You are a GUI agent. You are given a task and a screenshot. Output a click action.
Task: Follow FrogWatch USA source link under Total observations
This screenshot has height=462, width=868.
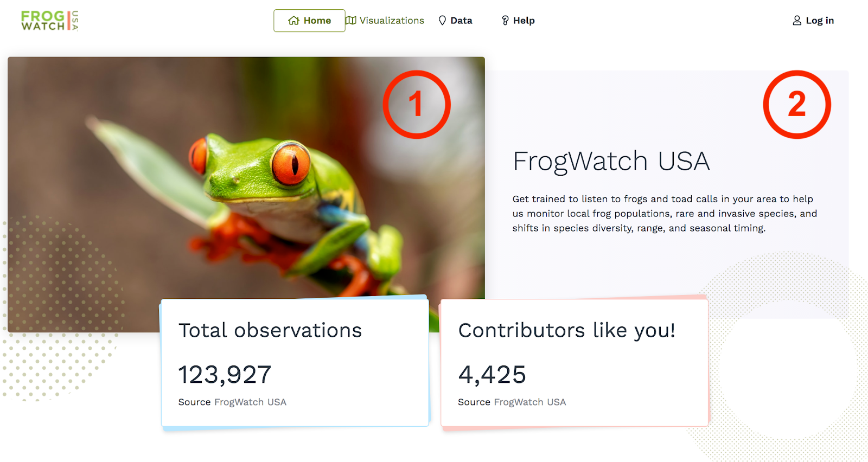(250, 402)
